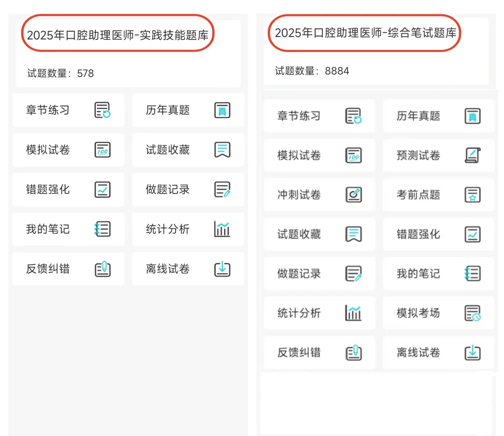Viewport: 504px width, 436px height.
Task: Click the 反馈纠错 feedback icon in 综合笔试题库
Action: 354,353
